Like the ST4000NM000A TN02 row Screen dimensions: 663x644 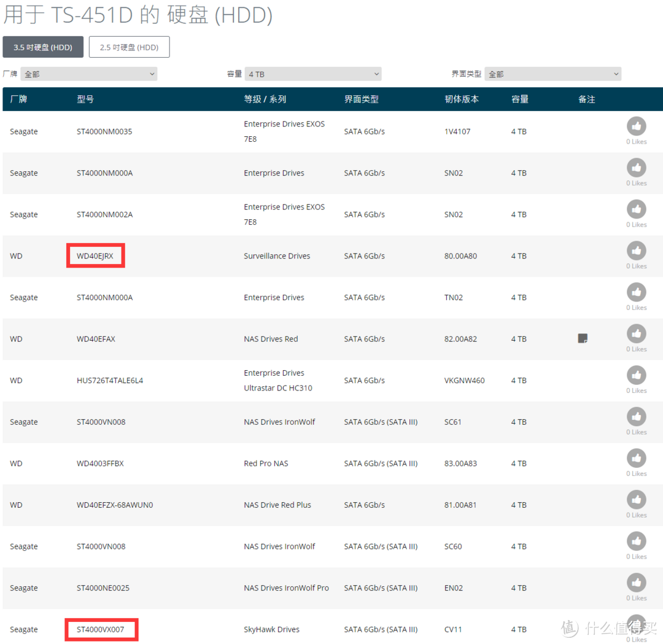tap(637, 292)
